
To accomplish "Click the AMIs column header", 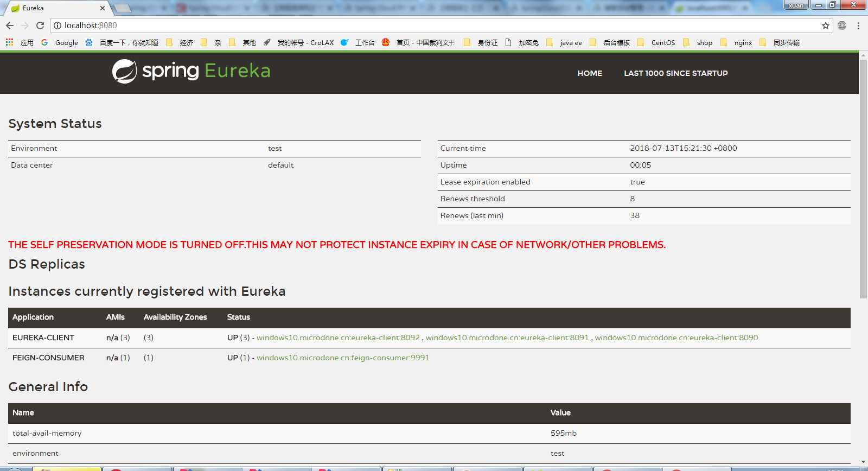I will pyautogui.click(x=116, y=317).
